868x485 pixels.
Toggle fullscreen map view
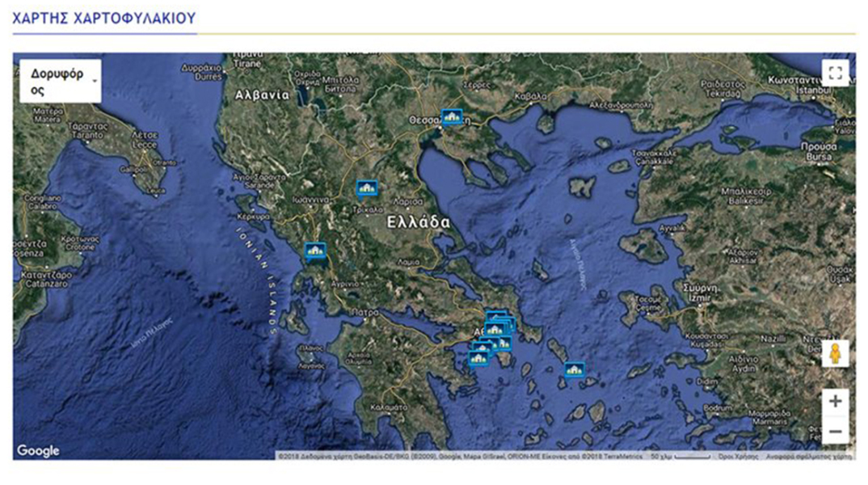click(x=835, y=73)
